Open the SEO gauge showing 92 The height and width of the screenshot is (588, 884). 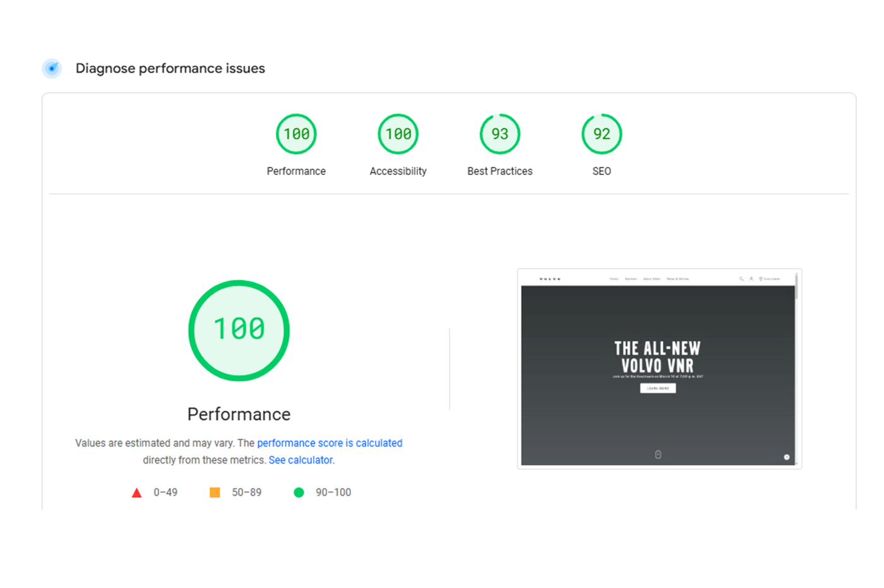(x=601, y=133)
